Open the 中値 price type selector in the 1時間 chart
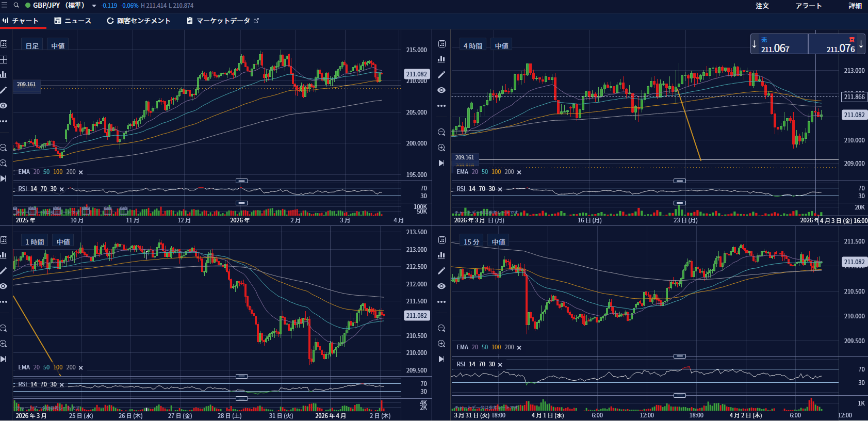 point(63,241)
